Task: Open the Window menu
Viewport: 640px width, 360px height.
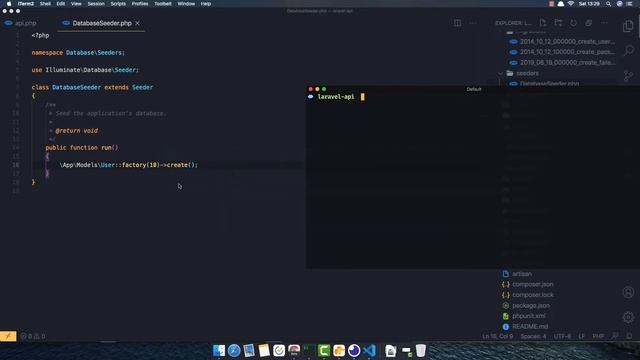Action: [186, 4]
